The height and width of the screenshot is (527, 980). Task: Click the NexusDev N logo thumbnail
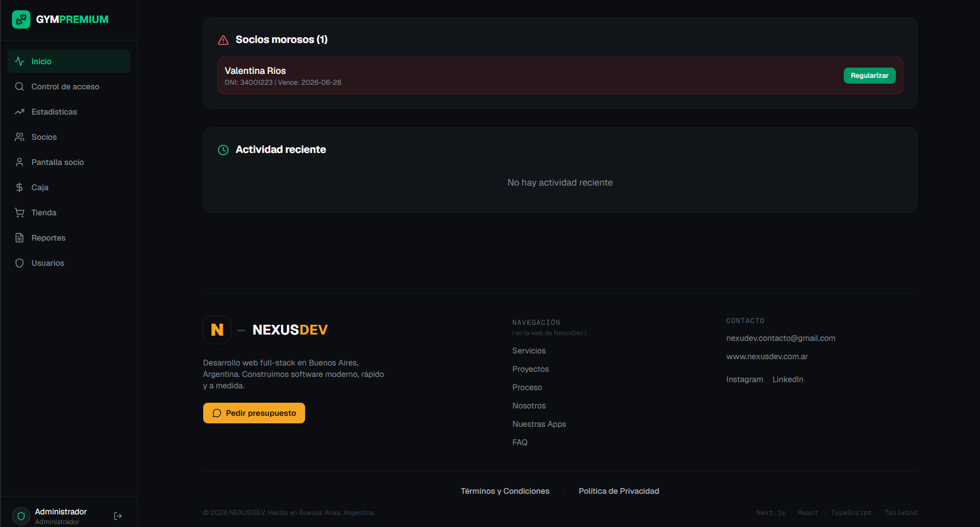(x=217, y=330)
